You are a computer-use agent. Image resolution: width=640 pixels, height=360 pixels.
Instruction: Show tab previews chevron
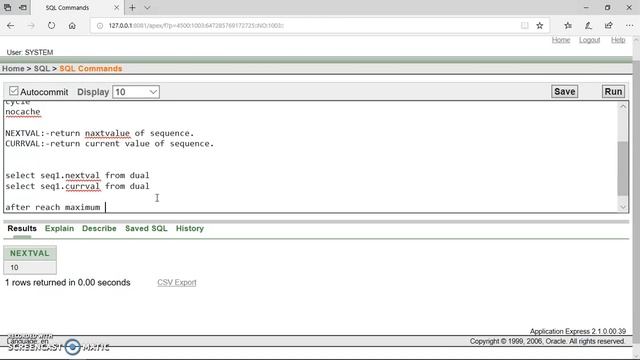(147, 8)
